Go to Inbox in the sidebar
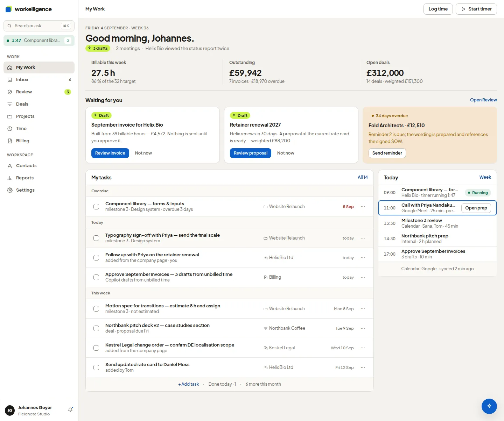Screen dimensions: 504x421 pyautogui.click(x=39, y=80)
